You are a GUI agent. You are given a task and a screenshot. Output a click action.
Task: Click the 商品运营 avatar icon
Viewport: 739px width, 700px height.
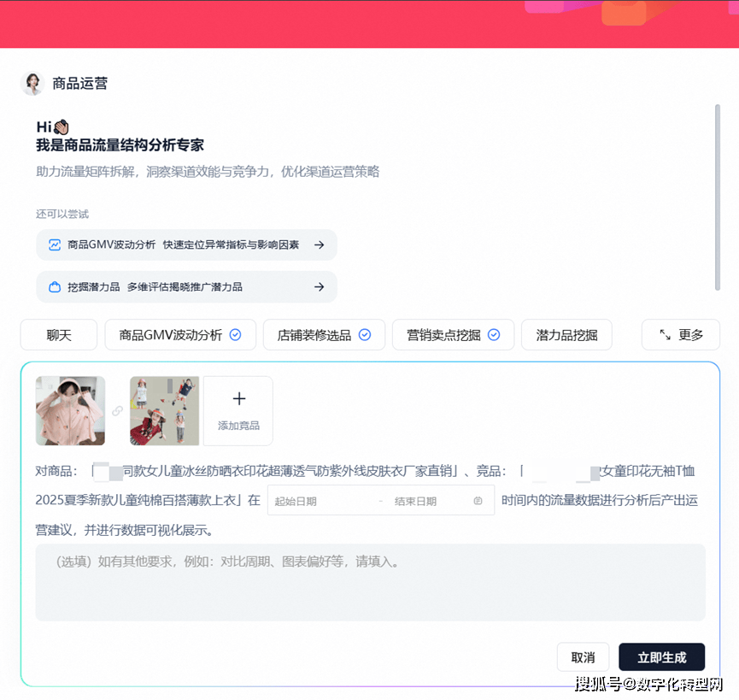pyautogui.click(x=32, y=83)
